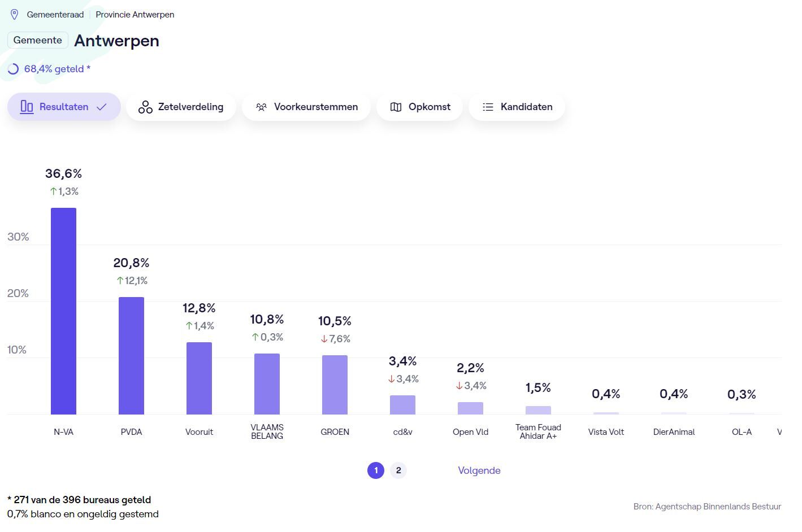Viewport: 802px width, 532px height.
Task: Click the Gemeente label badge
Action: [x=38, y=40]
